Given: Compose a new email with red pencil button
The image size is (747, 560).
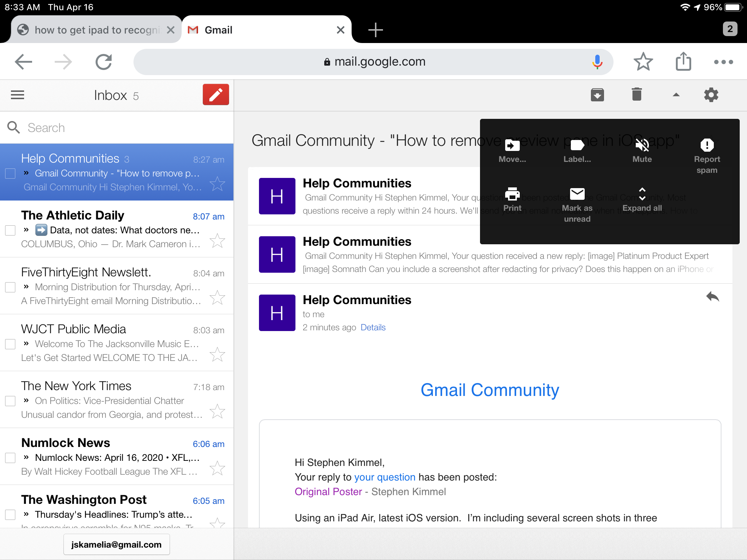Looking at the screenshot, I should (216, 95).
